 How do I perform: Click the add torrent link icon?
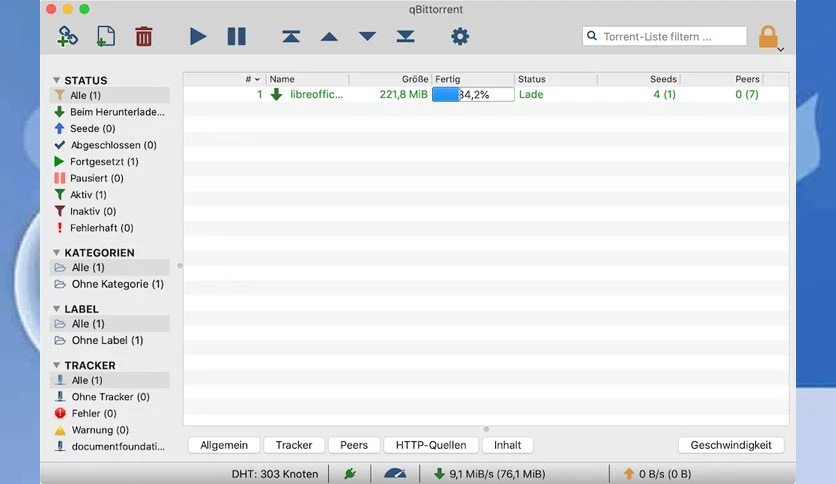[x=68, y=36]
